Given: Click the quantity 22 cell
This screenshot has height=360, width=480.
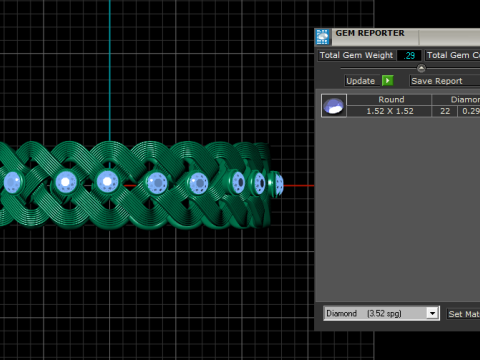Looking at the screenshot, I should pos(445,111).
